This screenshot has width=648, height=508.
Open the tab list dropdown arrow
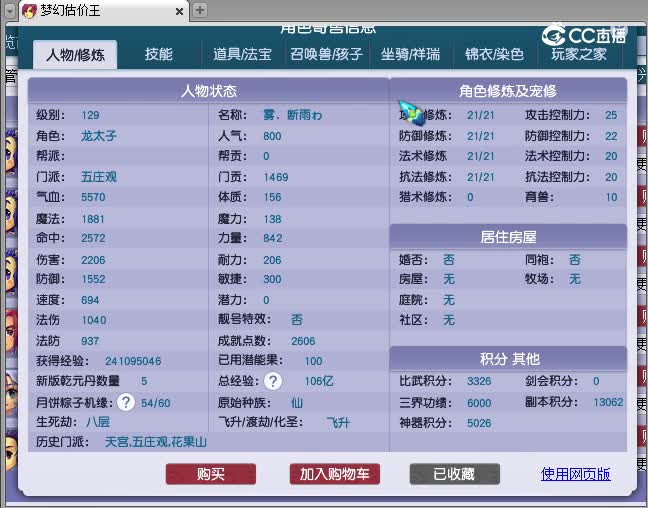10,10
